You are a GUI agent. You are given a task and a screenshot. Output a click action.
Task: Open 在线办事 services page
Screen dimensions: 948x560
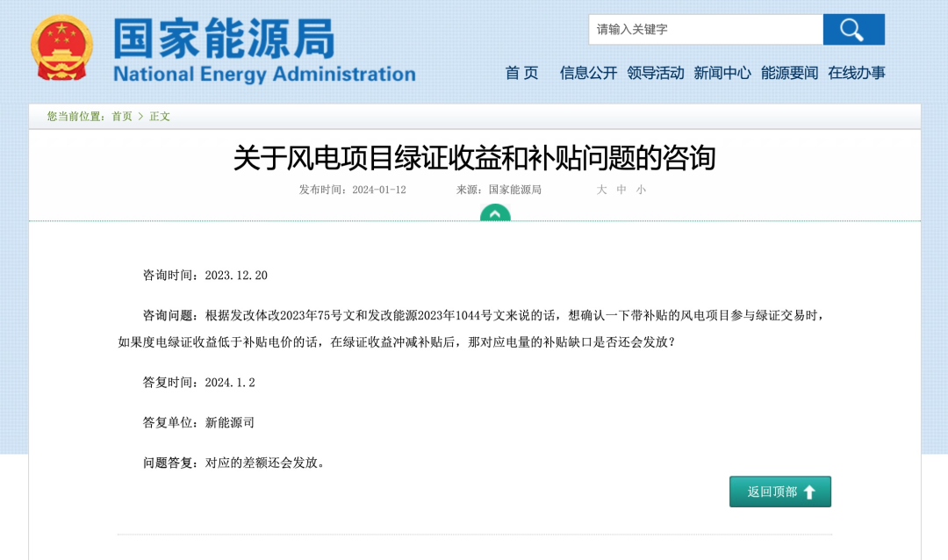click(x=855, y=74)
